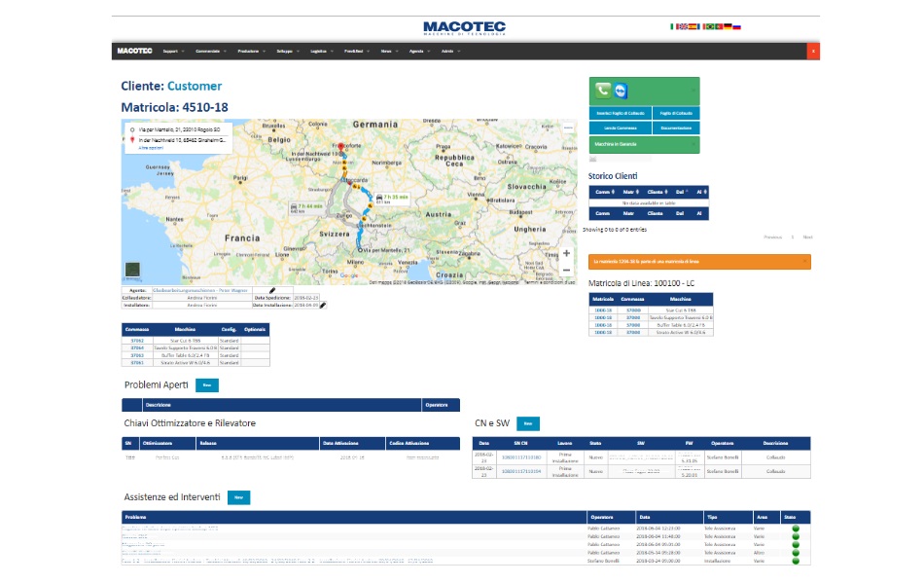
Task: Click the red destination pin on the map
Action: (340, 147)
